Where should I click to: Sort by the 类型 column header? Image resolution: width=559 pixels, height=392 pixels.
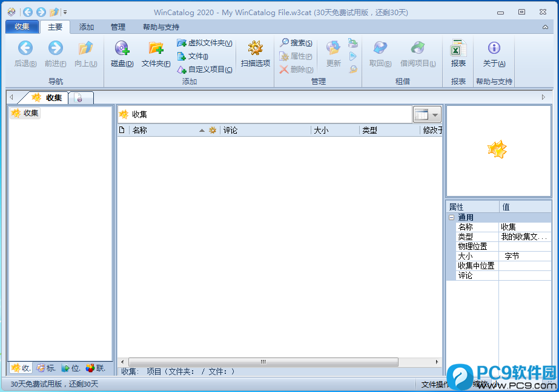(389, 130)
